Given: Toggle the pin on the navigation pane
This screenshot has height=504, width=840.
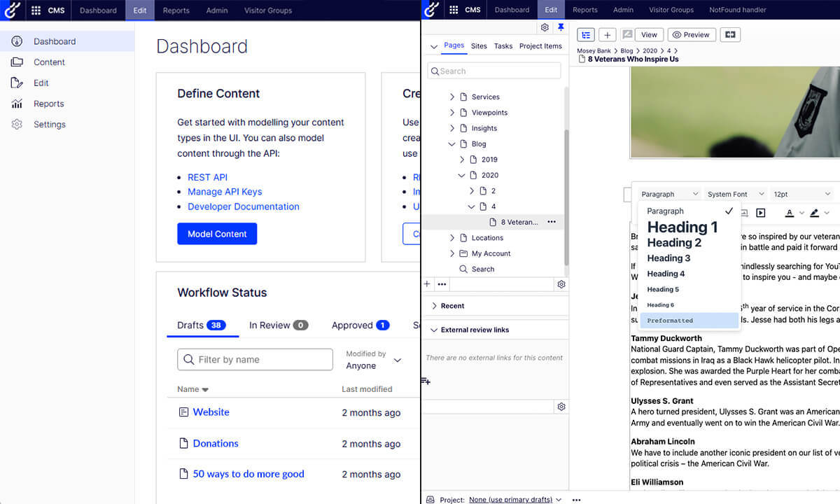Looking at the screenshot, I should 561,27.
